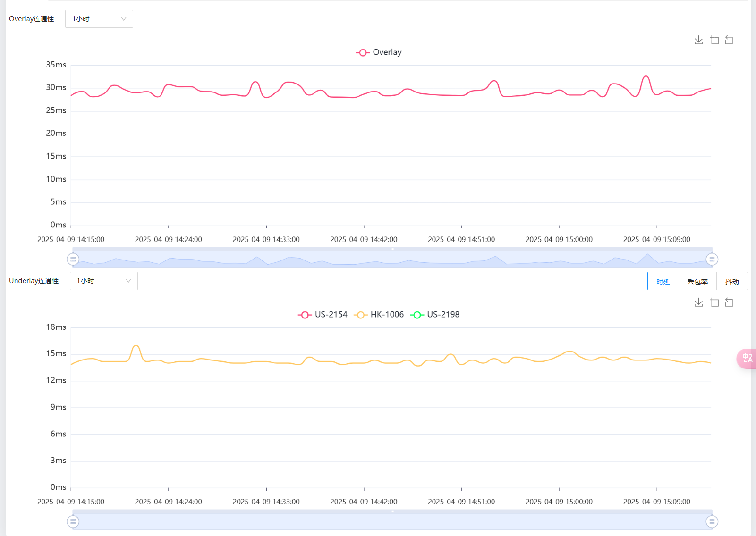Click the 时延 tab button
This screenshot has width=756, height=536.
663,281
